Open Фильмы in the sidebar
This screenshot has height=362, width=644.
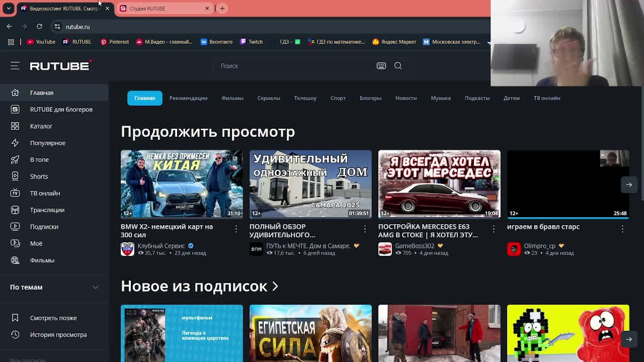pyautogui.click(x=54, y=260)
